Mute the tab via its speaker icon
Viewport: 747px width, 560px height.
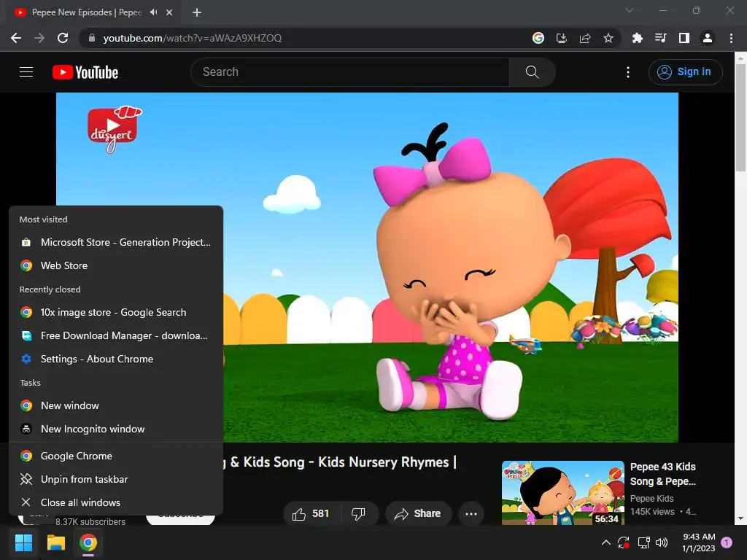pyautogui.click(x=153, y=12)
